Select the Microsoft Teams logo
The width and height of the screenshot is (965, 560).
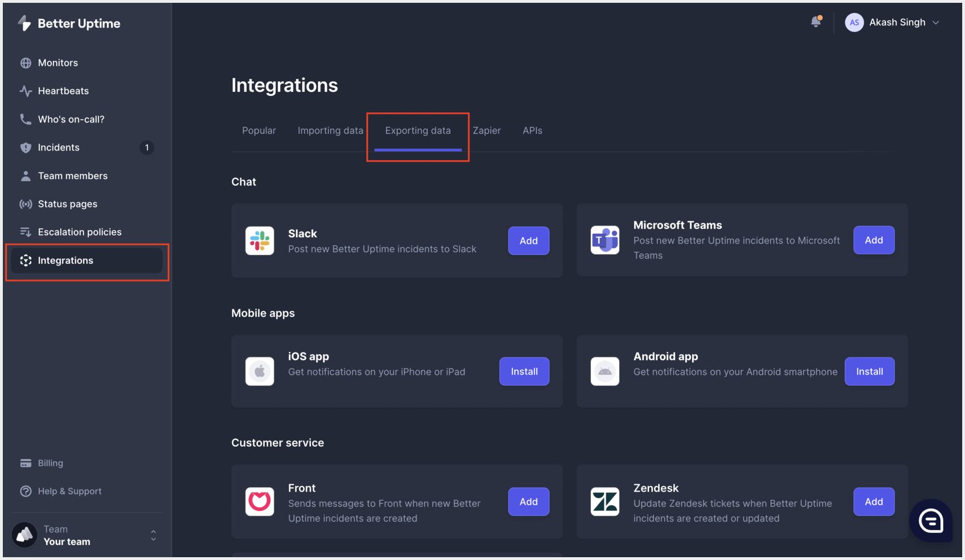click(x=604, y=240)
